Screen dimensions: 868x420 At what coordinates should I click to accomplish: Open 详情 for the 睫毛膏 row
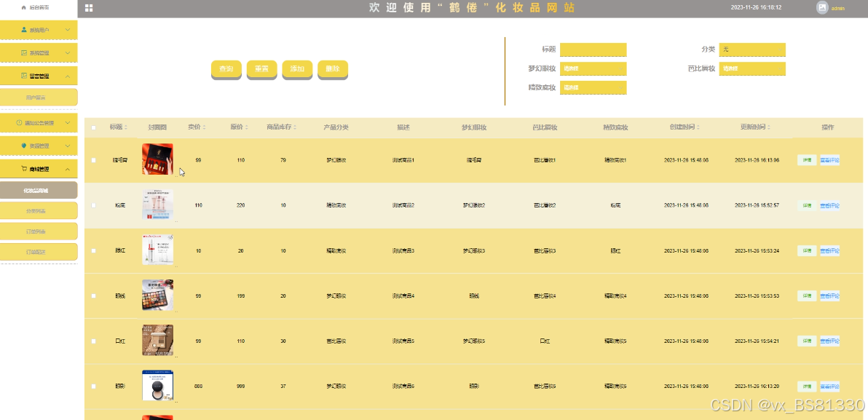pos(807,160)
